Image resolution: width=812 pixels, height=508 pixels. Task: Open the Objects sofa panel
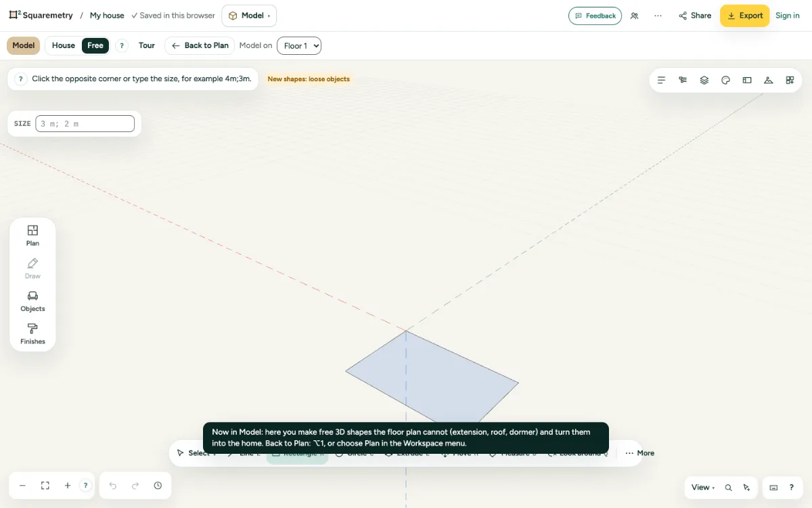coord(32,301)
